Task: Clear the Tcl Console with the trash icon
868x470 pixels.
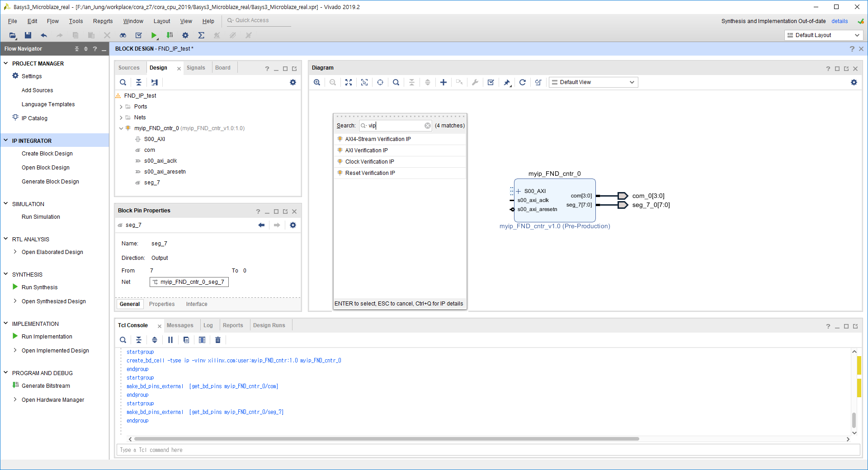Action: 218,340
